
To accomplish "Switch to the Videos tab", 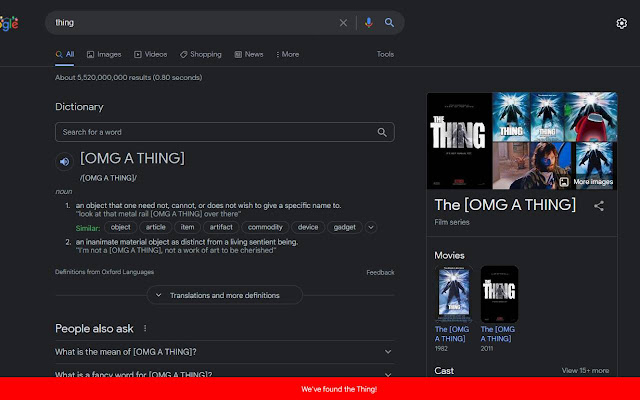I will pos(151,54).
